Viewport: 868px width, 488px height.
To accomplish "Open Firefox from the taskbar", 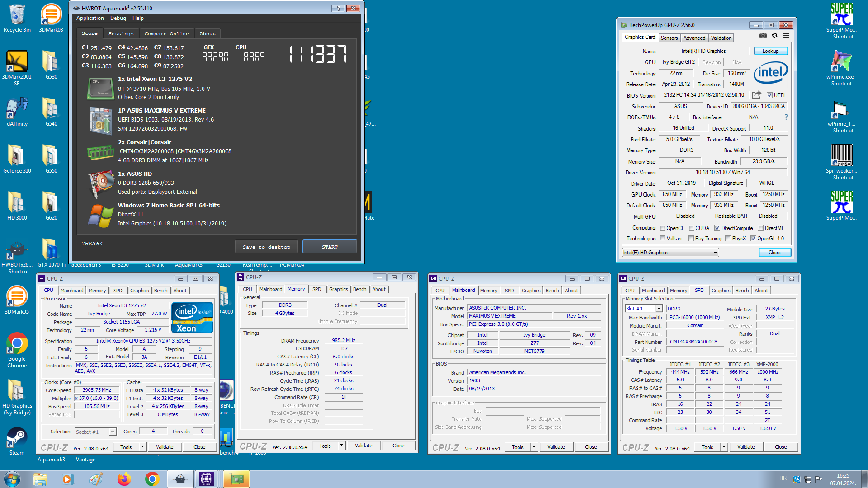I will pyautogui.click(x=124, y=479).
